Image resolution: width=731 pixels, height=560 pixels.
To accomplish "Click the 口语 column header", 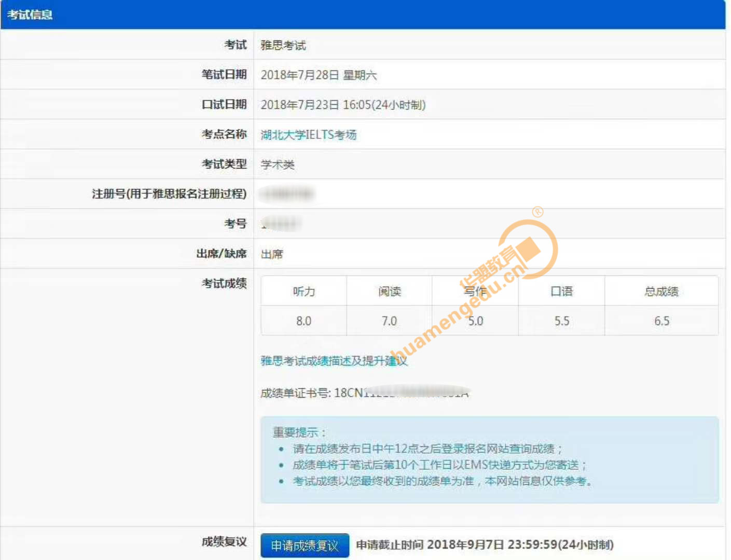I will pyautogui.click(x=562, y=291).
